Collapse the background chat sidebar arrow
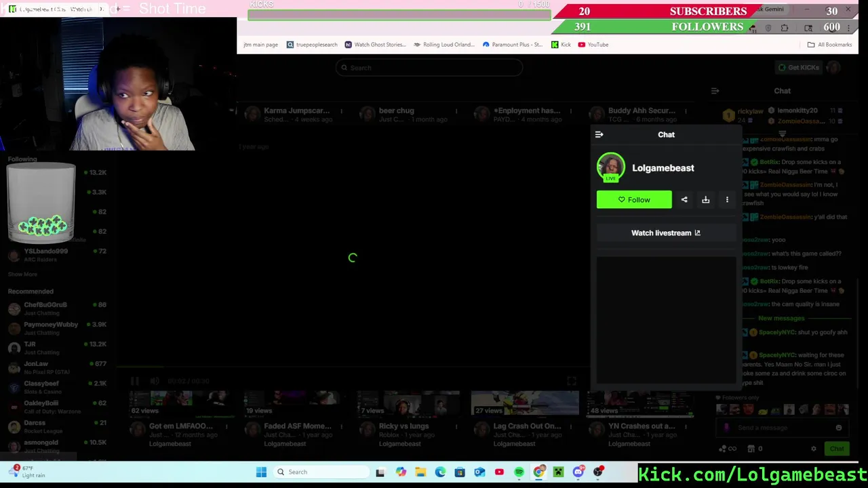The width and height of the screenshot is (868, 488). 715,91
